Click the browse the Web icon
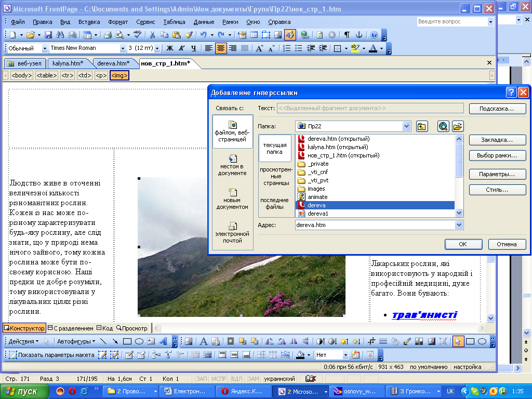The image size is (532, 399). click(x=443, y=127)
